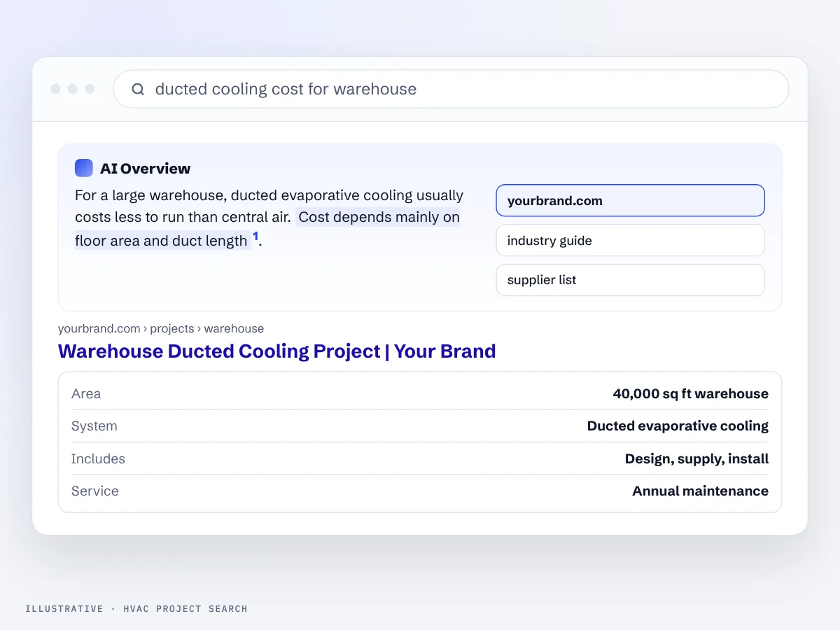Click the 'Service' row label
The height and width of the screenshot is (630, 840).
click(x=95, y=491)
